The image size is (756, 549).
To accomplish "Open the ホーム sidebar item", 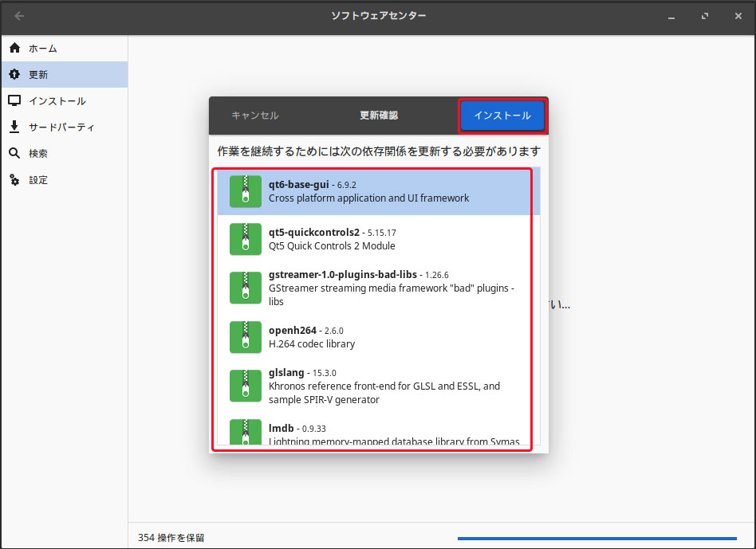I will pos(43,49).
